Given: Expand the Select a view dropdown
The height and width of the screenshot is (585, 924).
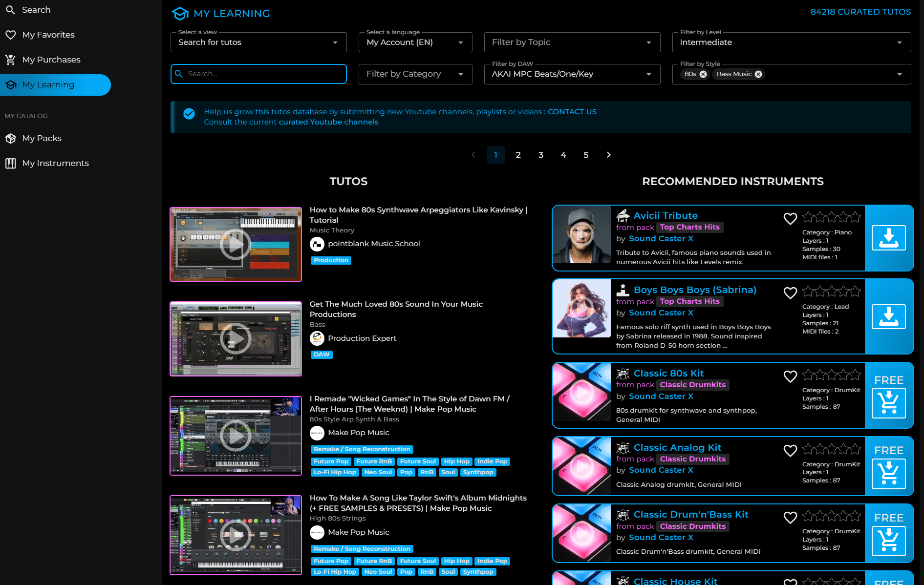Looking at the screenshot, I should coord(258,42).
